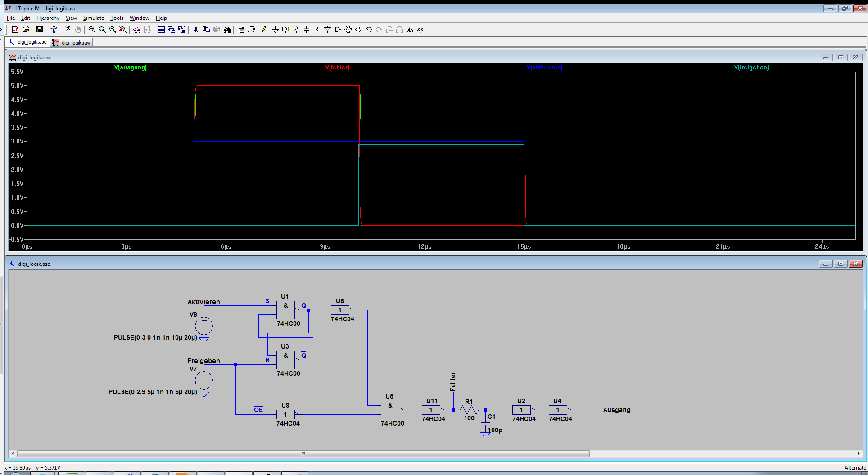Open the Help menu

(161, 18)
